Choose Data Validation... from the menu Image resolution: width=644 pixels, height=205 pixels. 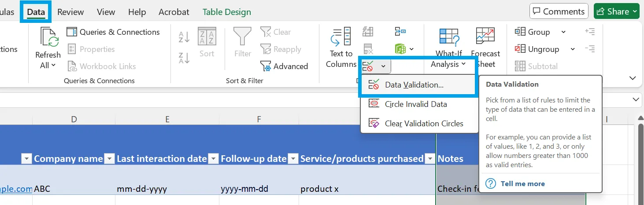point(418,85)
